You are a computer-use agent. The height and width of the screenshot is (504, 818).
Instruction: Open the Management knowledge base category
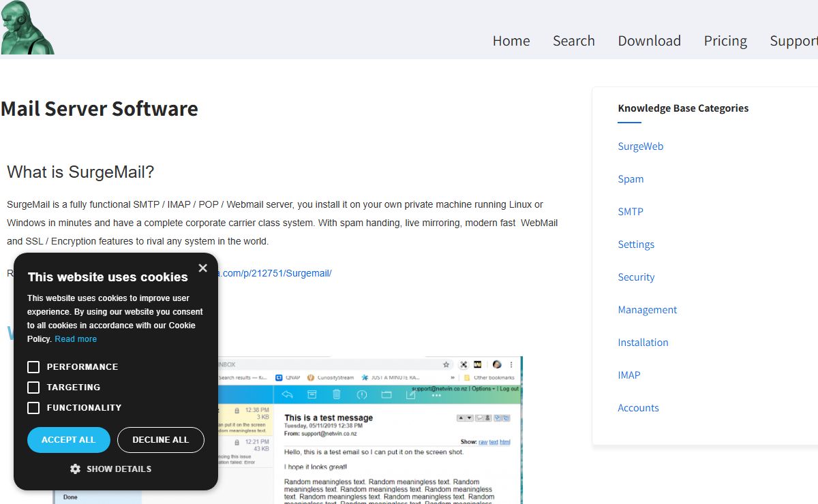[x=648, y=310]
